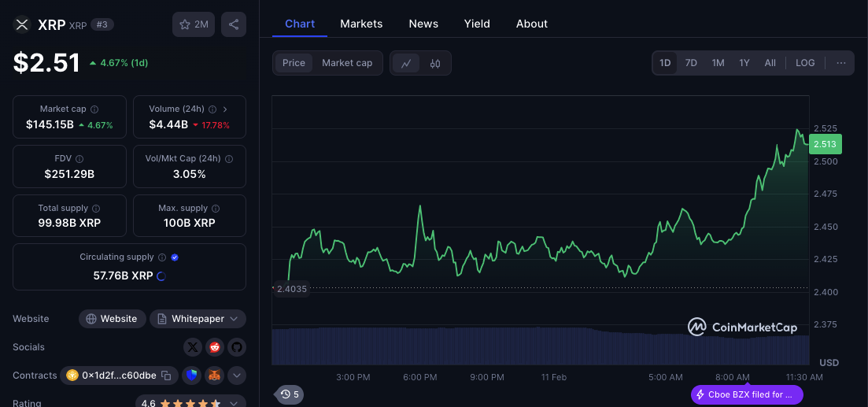Click the MetaMask fox icon
The image size is (868, 407).
[x=214, y=376]
